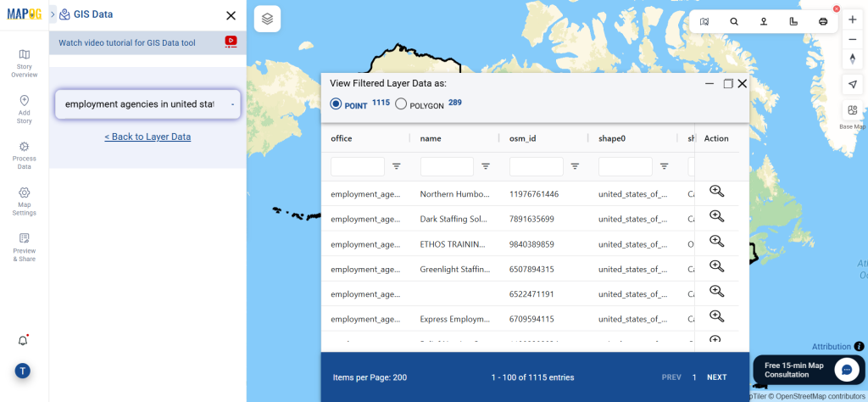The image size is (868, 402).
Task: Maximize the filtered layer data window
Action: click(x=728, y=84)
